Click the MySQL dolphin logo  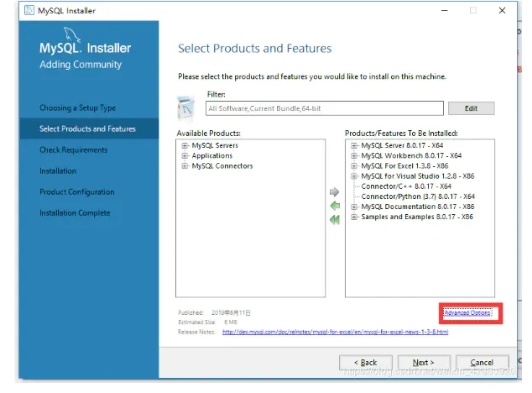pyautogui.click(x=72, y=34)
